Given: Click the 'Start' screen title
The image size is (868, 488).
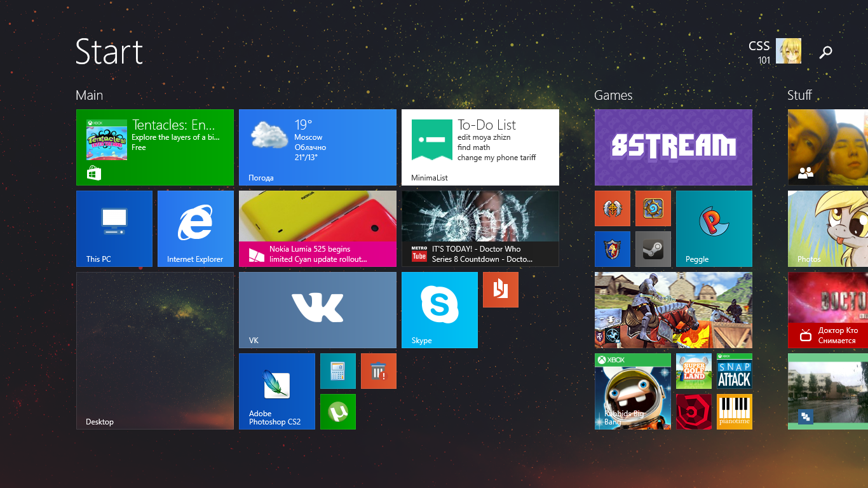Looking at the screenshot, I should click(109, 51).
